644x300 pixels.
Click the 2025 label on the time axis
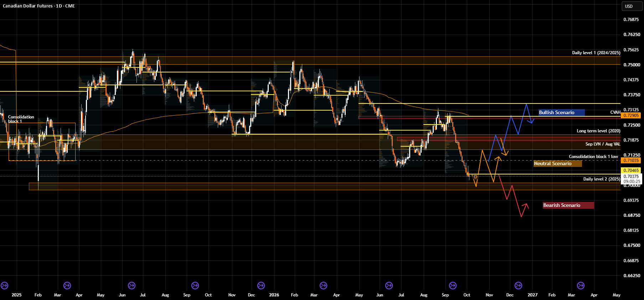click(x=16, y=295)
